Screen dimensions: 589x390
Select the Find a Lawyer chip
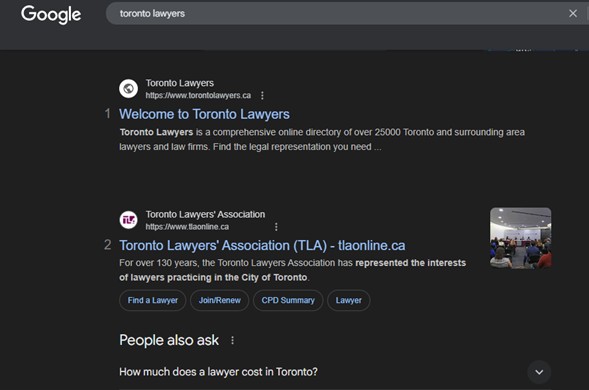coord(153,300)
